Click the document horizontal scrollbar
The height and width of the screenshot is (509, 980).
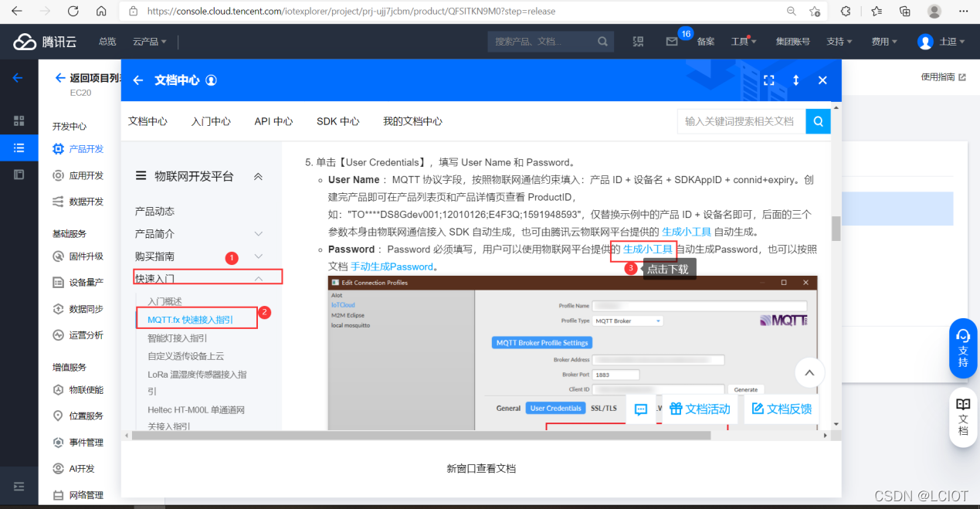point(421,436)
